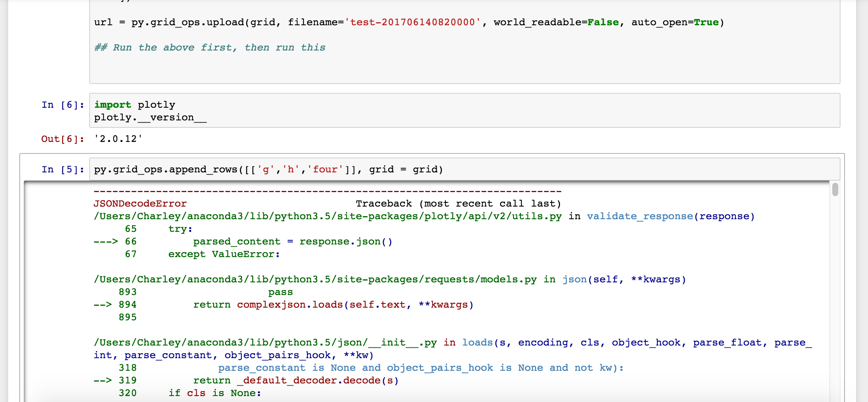Click the plotly utils.py path line
868x402 pixels.
coord(424,216)
